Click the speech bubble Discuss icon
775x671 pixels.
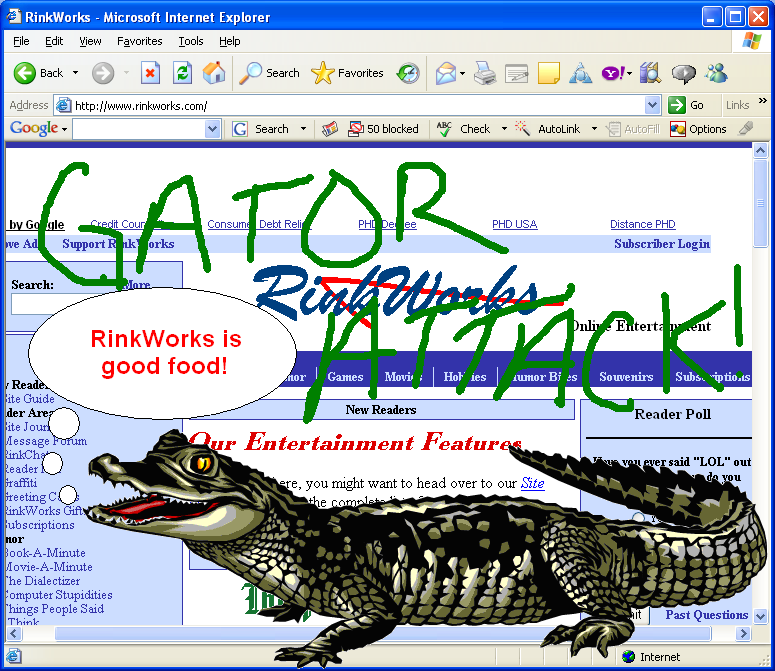pos(684,74)
